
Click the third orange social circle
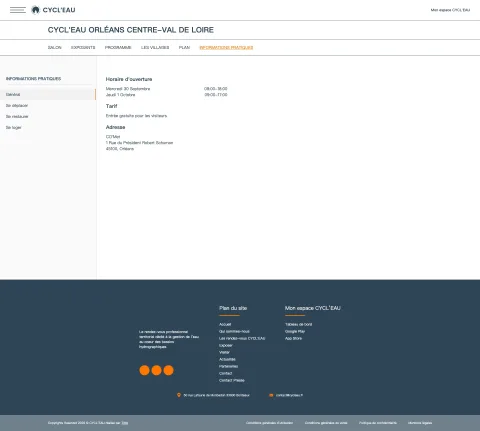pos(168,370)
